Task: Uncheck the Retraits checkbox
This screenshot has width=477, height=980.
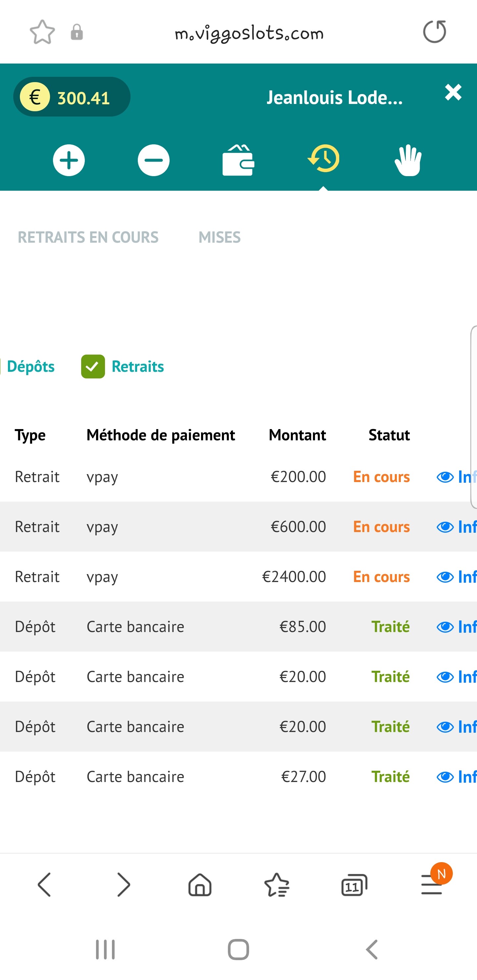Action: (93, 367)
